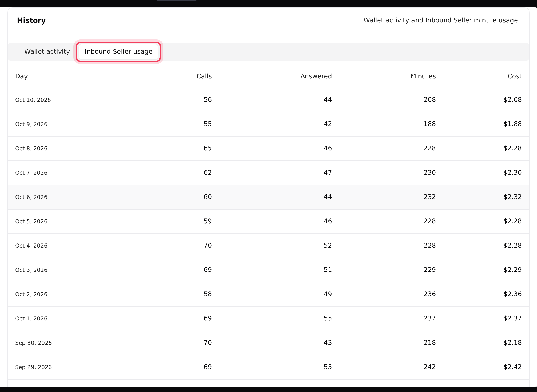This screenshot has height=392, width=537.
Task: Select the Sep 30, 2026 date cell
Action: (x=34, y=343)
